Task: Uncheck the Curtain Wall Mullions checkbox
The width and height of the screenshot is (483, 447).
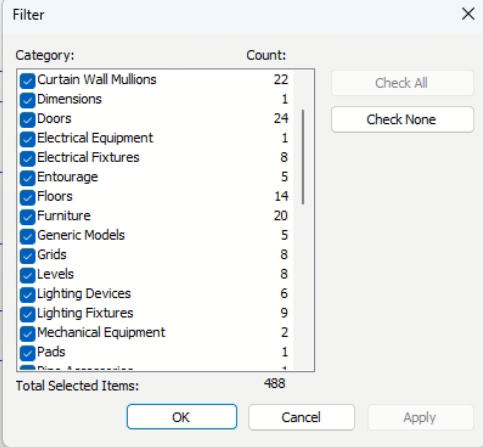Action: coord(27,81)
